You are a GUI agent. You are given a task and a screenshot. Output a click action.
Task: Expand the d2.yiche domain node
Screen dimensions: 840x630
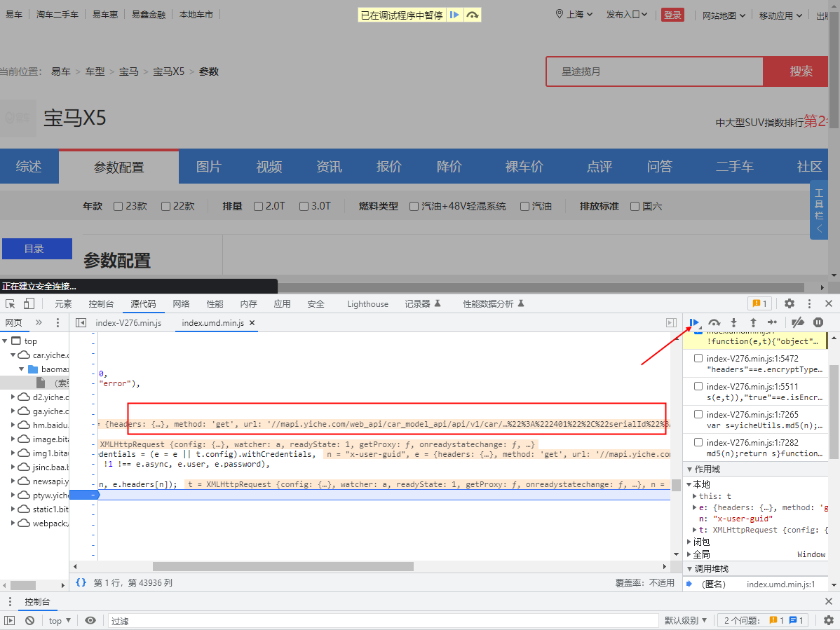[13, 397]
